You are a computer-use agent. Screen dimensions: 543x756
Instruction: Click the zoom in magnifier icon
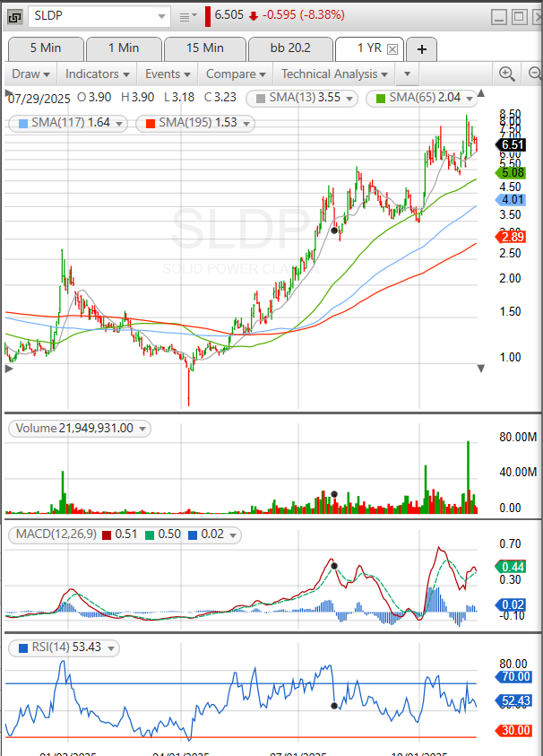(x=507, y=74)
